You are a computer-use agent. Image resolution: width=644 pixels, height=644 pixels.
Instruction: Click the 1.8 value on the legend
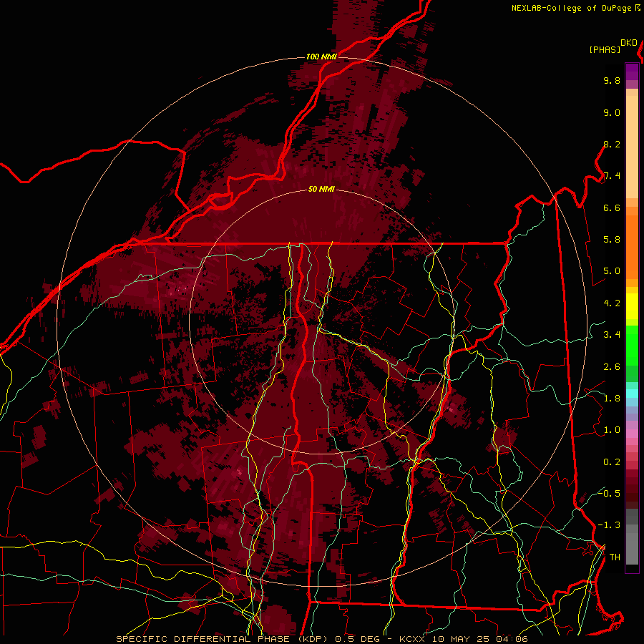point(612,399)
